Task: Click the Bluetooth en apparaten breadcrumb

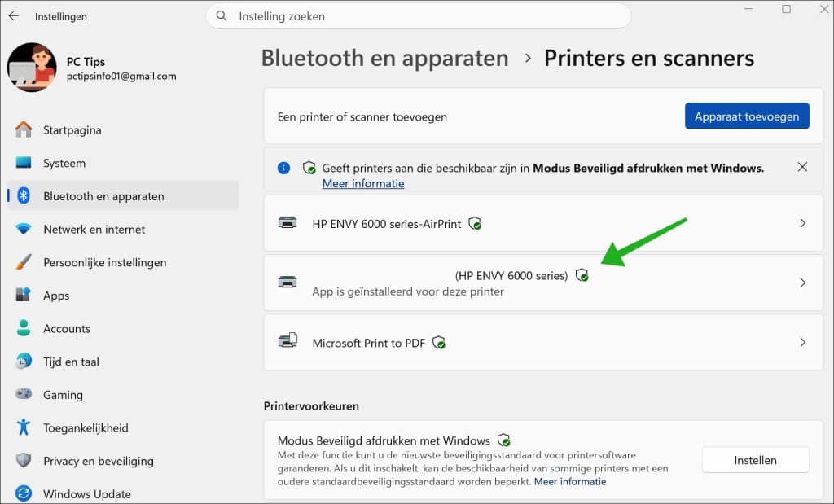Action: (384, 58)
